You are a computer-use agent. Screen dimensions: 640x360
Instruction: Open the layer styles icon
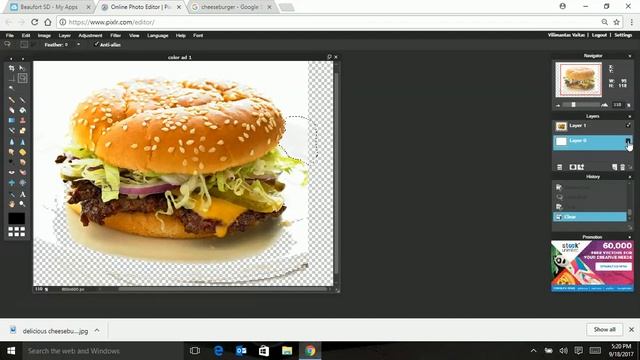(581, 167)
